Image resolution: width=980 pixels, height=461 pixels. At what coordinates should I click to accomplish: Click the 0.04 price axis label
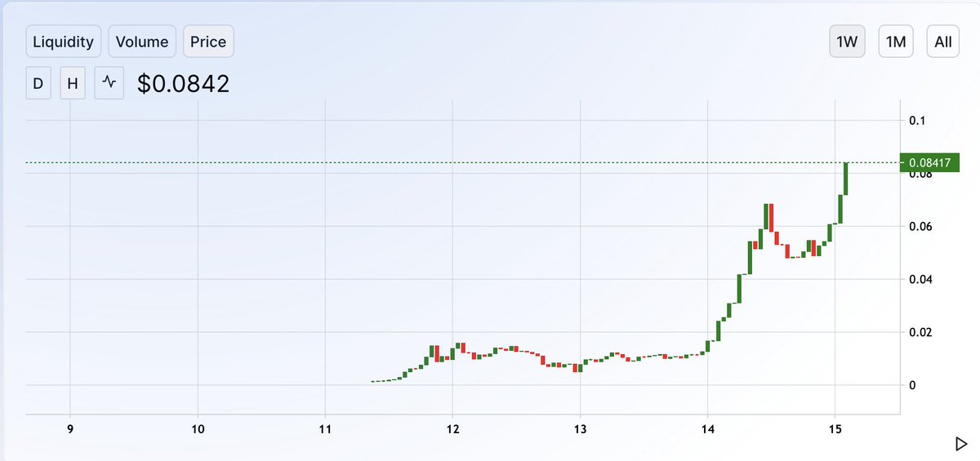click(x=920, y=279)
